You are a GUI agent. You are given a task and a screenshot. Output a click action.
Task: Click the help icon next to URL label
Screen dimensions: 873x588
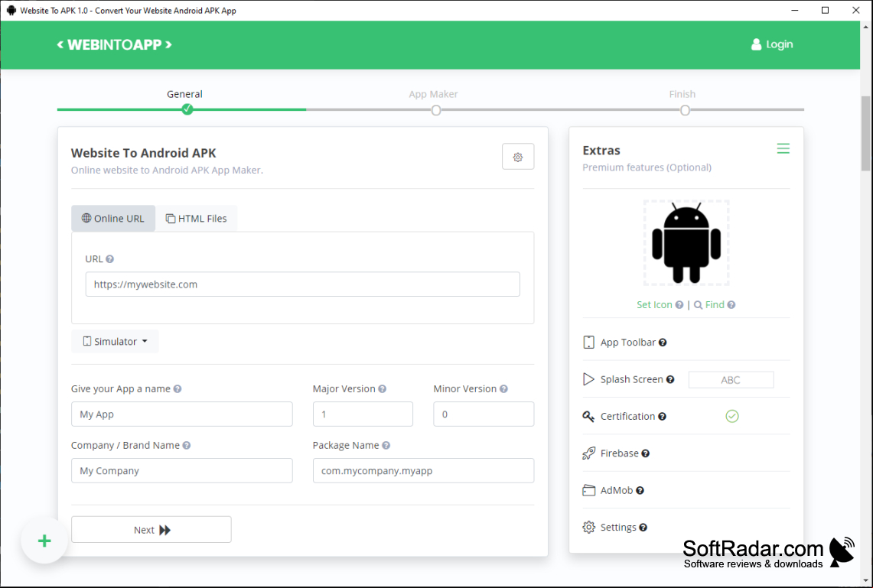click(x=109, y=259)
